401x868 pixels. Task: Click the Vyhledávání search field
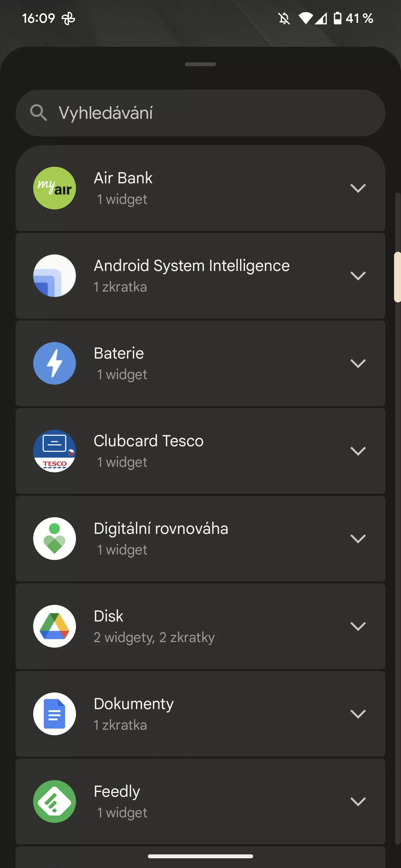pyautogui.click(x=200, y=113)
